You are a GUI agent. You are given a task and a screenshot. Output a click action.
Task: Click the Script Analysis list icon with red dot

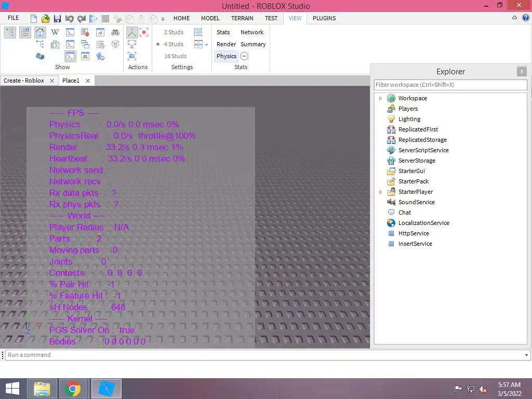[85, 32]
